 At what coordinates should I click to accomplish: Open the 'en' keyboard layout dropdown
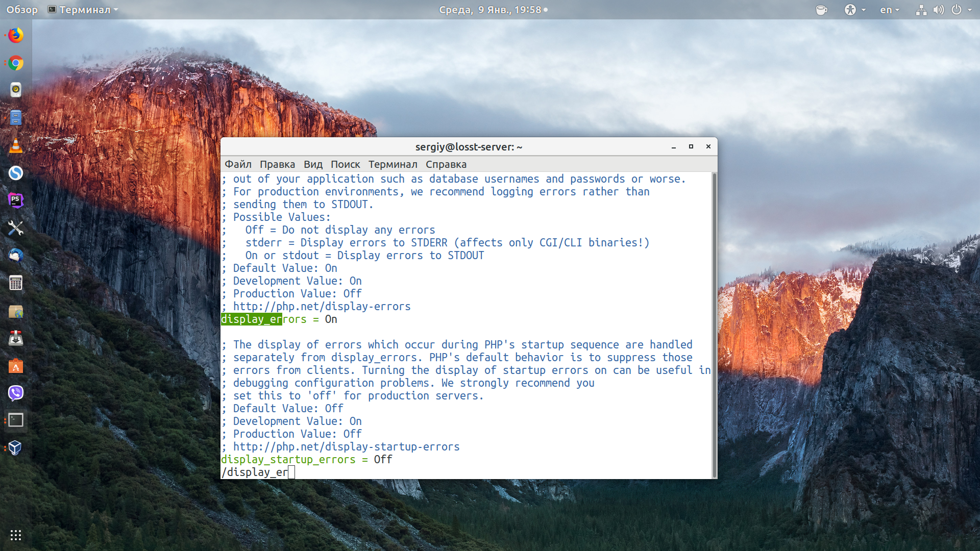(890, 10)
